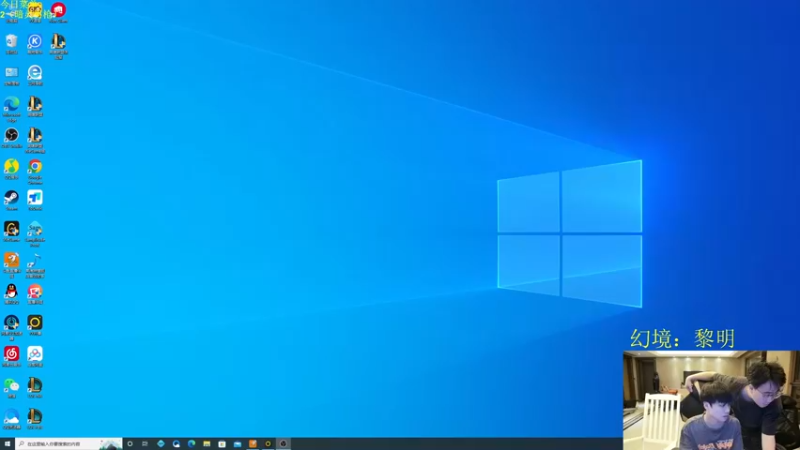This screenshot has height=450, width=800.
Task: Open the Internet Explorer desktop shortcut
Action: coord(35,74)
